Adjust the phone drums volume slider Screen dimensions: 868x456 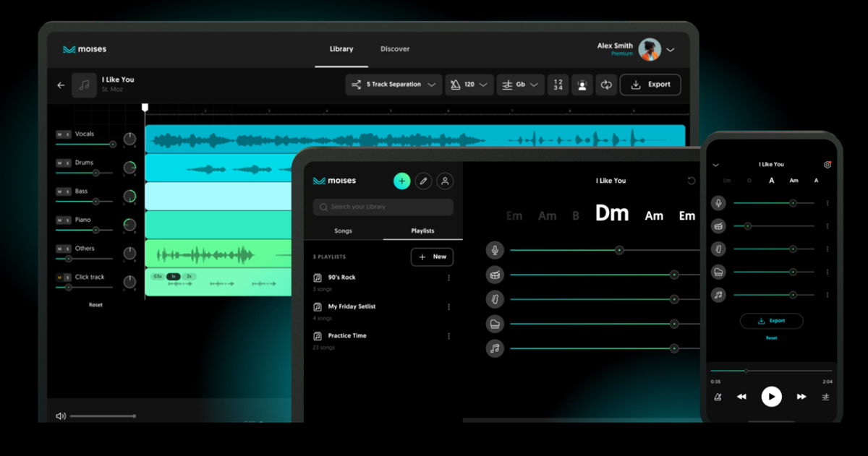click(x=774, y=226)
